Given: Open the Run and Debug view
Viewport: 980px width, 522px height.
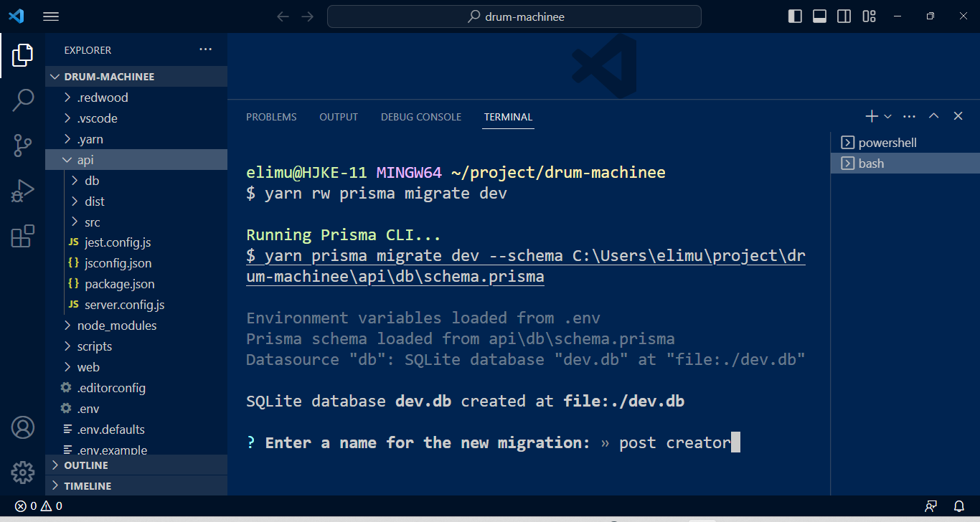Looking at the screenshot, I should tap(22, 191).
